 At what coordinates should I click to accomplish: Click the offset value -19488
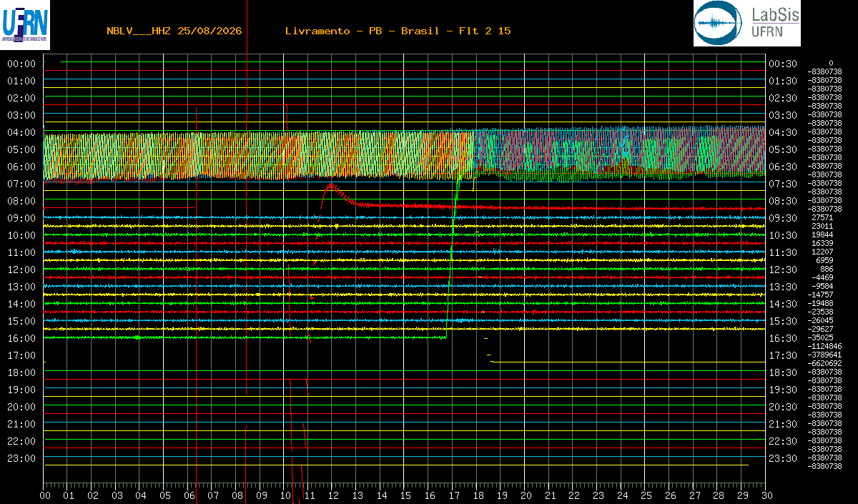click(822, 303)
